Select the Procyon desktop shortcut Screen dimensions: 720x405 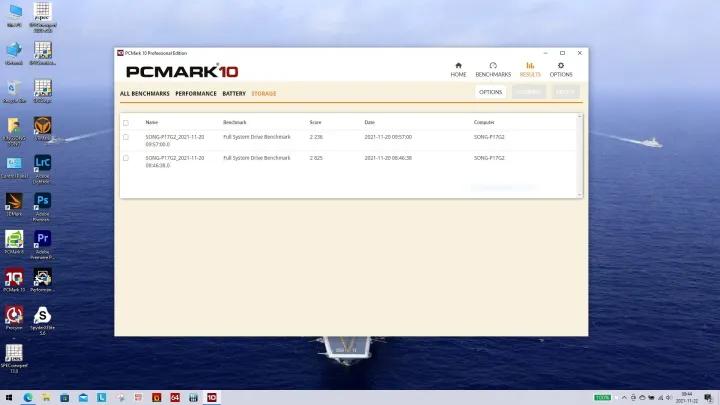[x=14, y=318]
